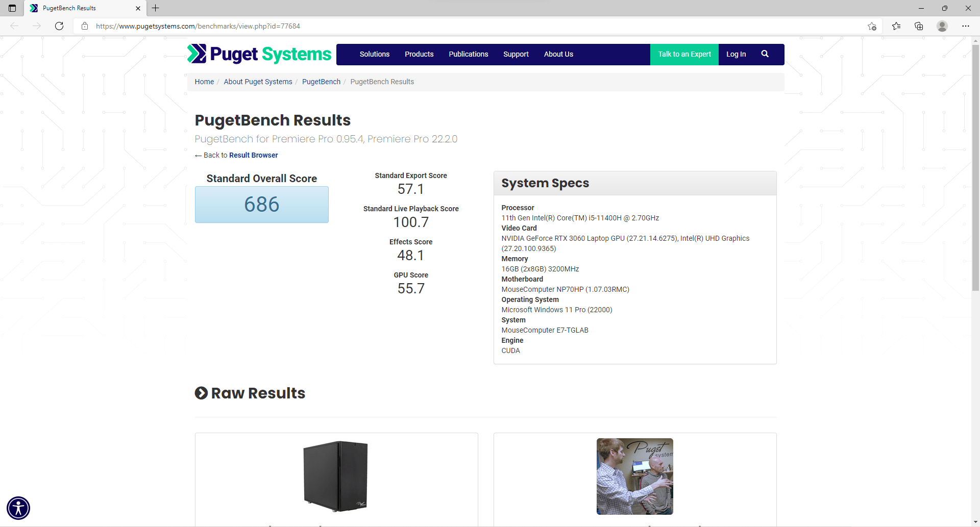Select the PugetBench Results browser tab
This screenshot has height=527, width=980.
coord(85,8)
